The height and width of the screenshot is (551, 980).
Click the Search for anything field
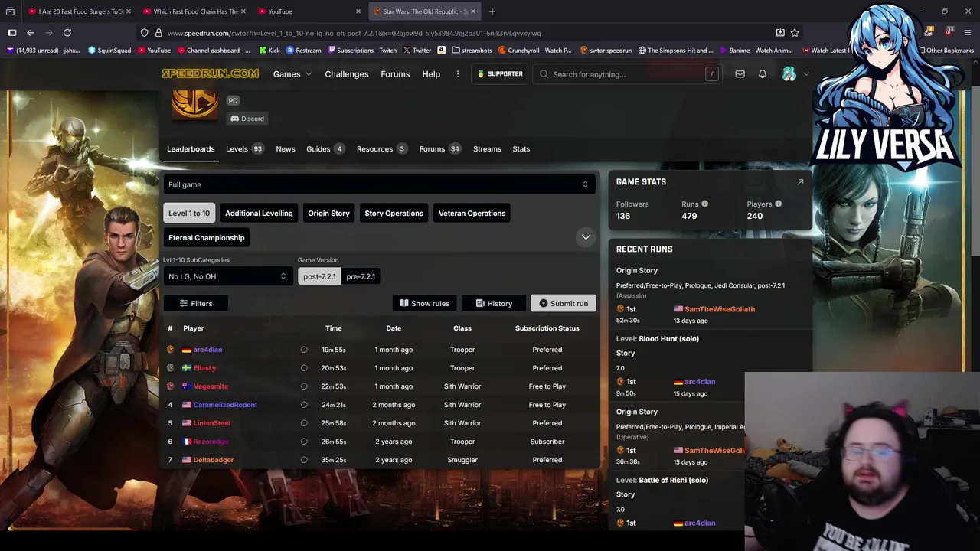[627, 74]
